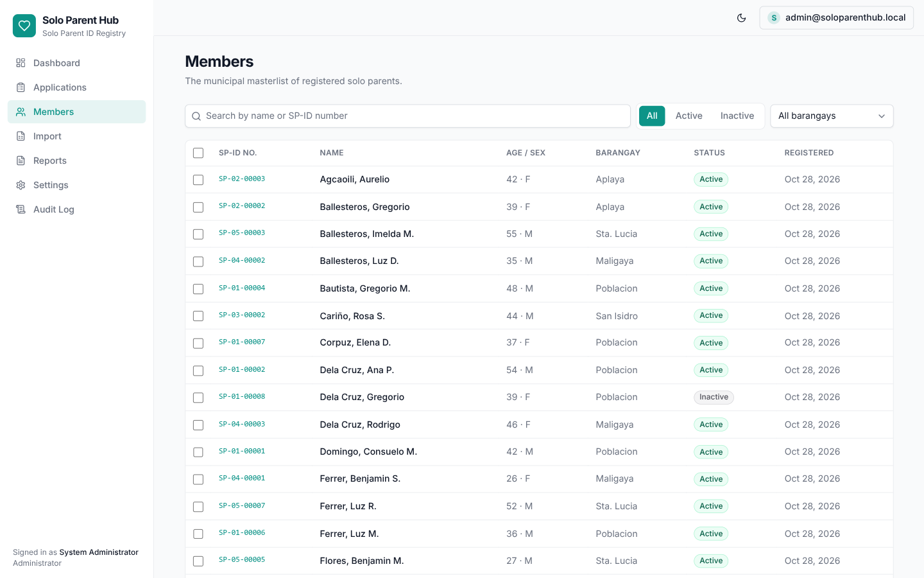The height and width of the screenshot is (578, 924).
Task: Open Dashboard via its grid icon
Action: (x=21, y=63)
